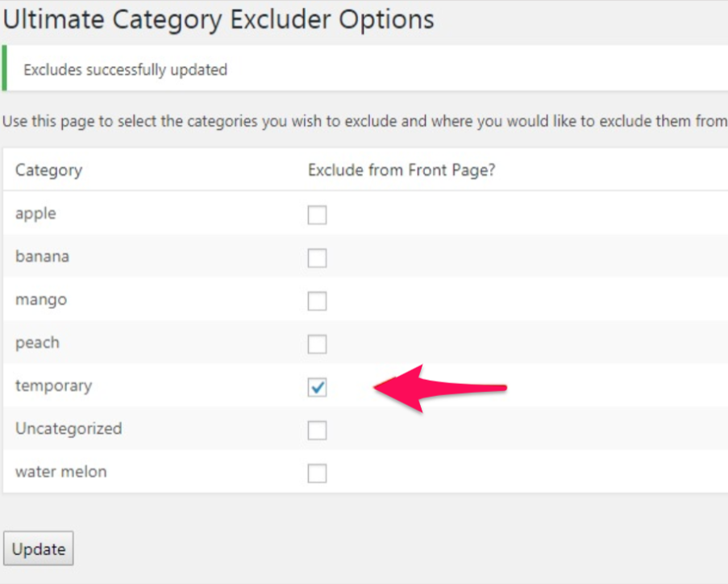Check the apple exclude checkbox
The height and width of the screenshot is (584, 728).
(318, 215)
